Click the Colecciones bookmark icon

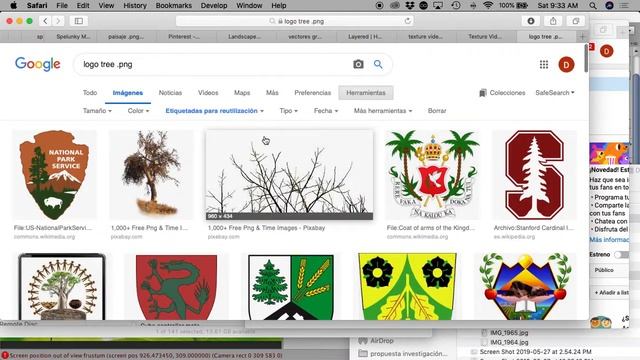click(483, 93)
